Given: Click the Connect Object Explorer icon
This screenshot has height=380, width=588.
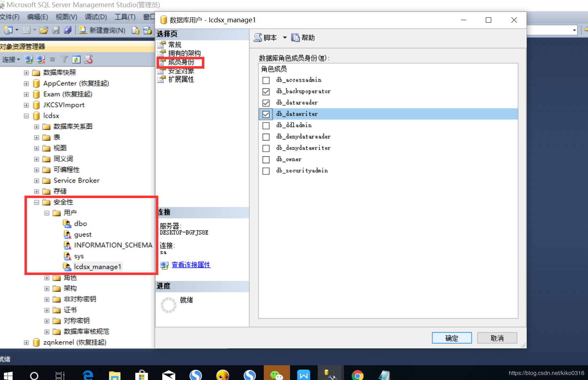Looking at the screenshot, I should (x=29, y=59).
